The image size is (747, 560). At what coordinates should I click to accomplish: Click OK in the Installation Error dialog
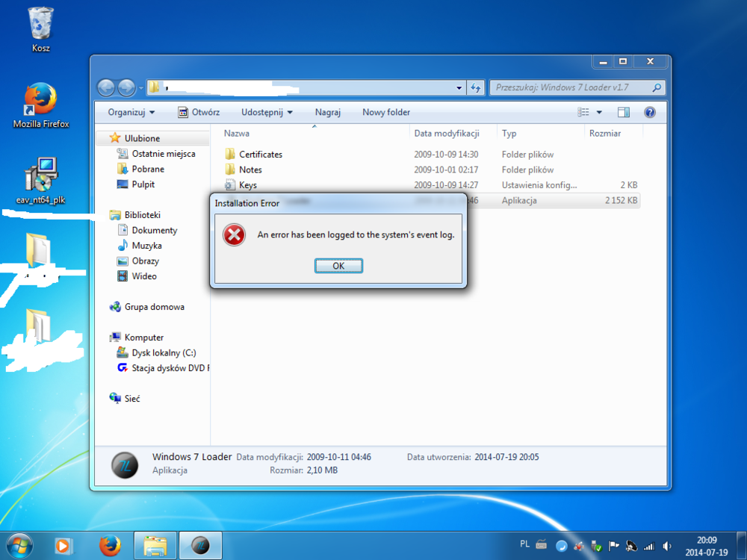pos(338,266)
